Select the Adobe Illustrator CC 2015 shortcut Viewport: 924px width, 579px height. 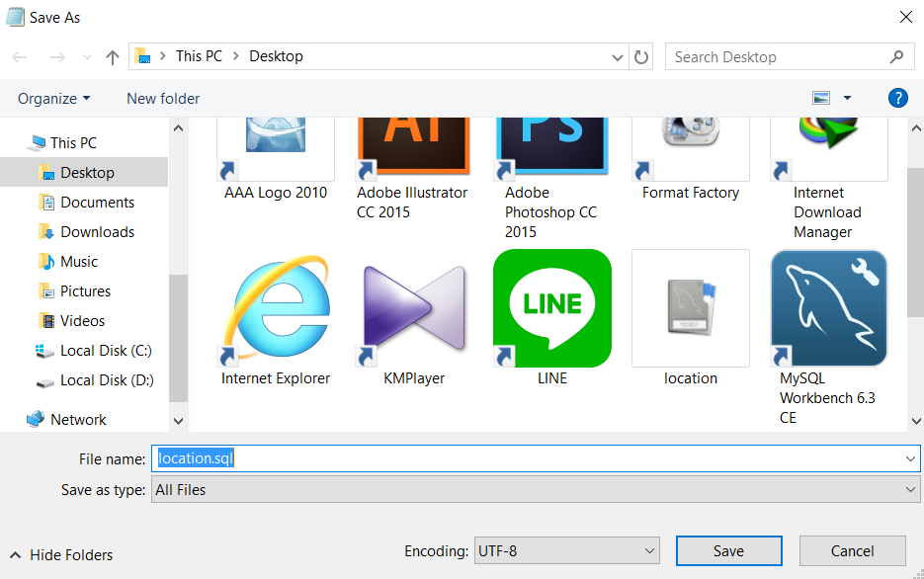click(x=414, y=148)
